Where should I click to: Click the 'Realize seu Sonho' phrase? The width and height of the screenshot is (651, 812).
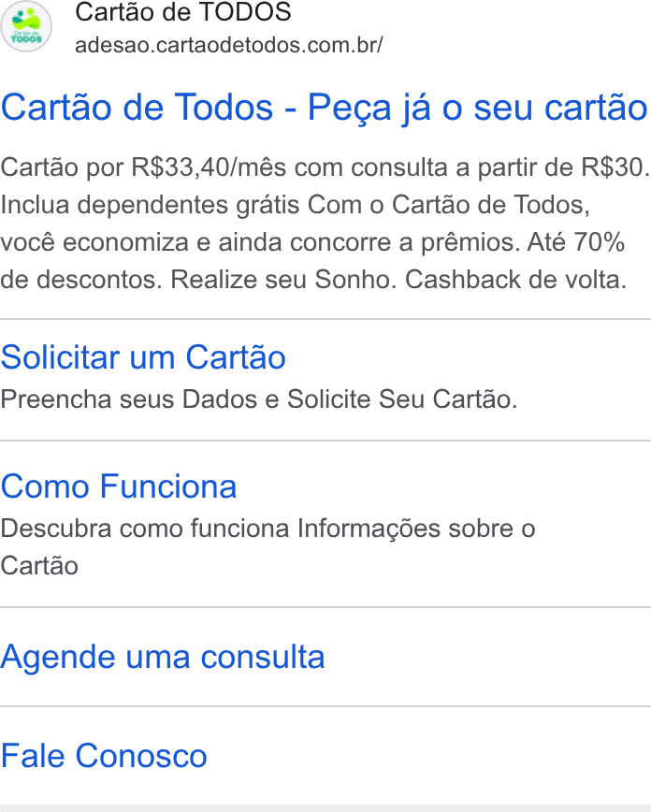coord(283,280)
